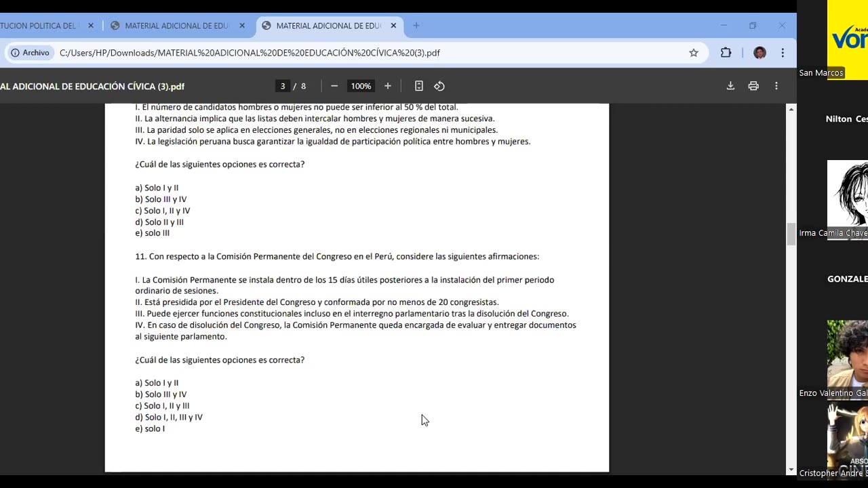Click statement "IV. En caso de disolución del Congreso"
Viewport: 868px width, 488px height.
click(x=355, y=331)
